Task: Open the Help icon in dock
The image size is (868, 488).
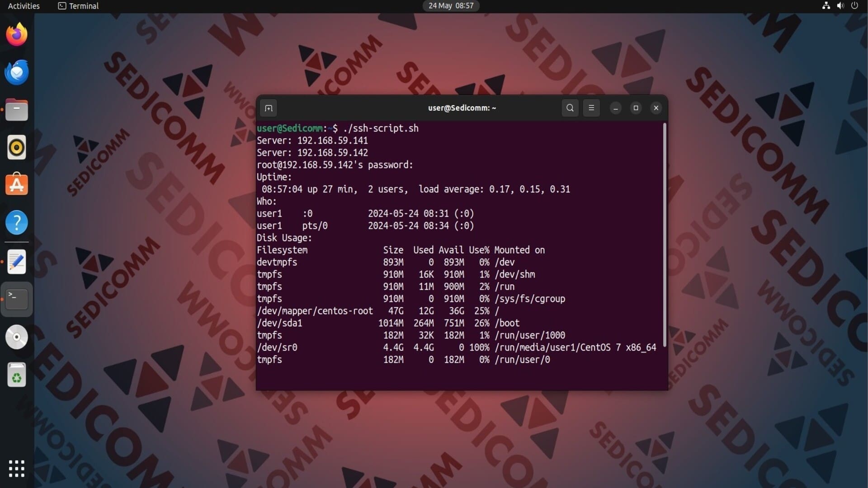Action: point(17,222)
